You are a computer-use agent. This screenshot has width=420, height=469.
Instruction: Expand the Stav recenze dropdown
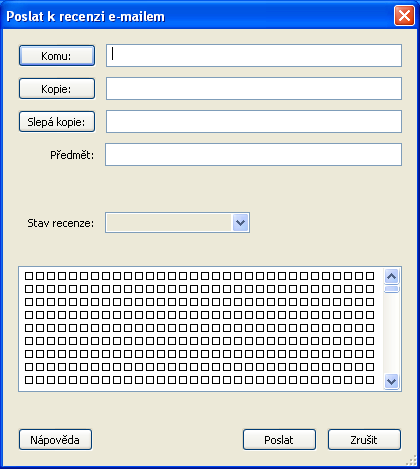tap(240, 222)
